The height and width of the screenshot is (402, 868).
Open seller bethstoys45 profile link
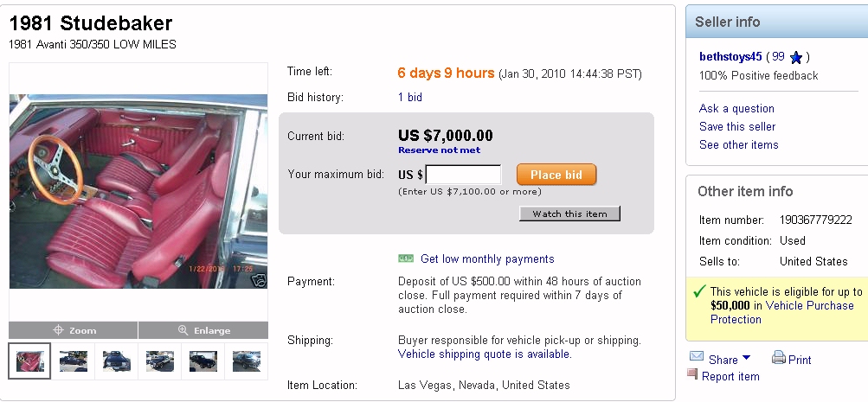[730, 57]
